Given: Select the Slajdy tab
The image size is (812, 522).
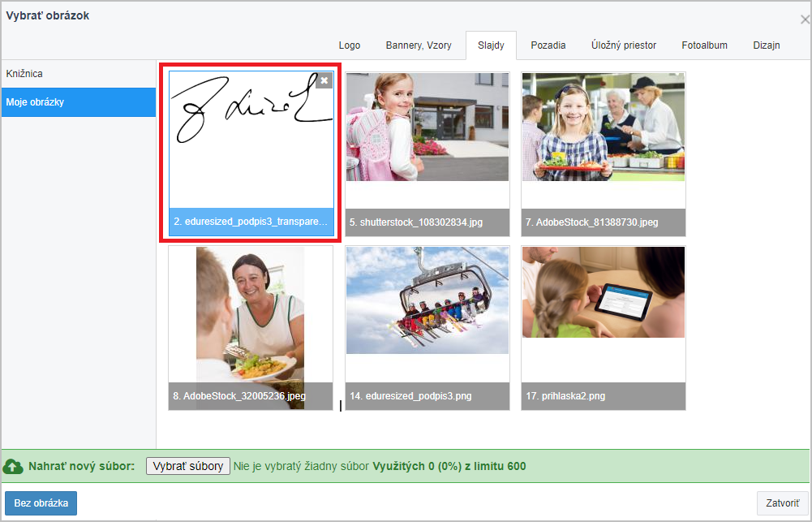Looking at the screenshot, I should (x=490, y=45).
